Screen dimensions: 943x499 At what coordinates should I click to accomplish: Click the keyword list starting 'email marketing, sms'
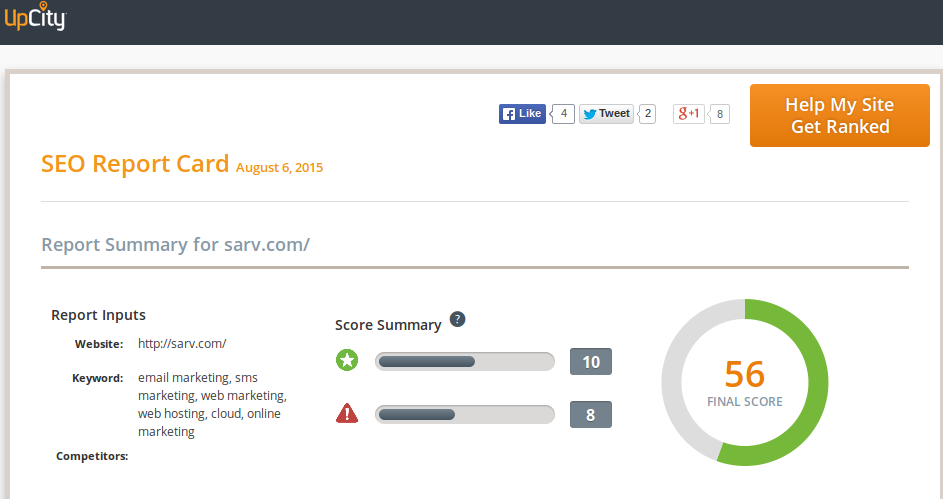click(212, 405)
